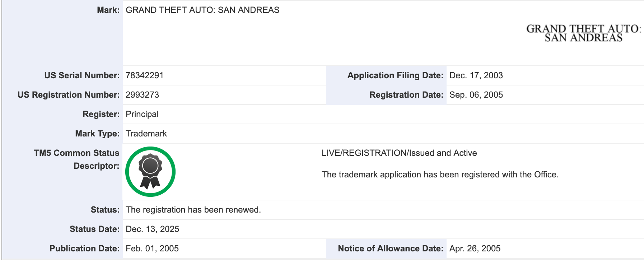Click the US Registration Number label
Screen dimensions: 644x260
coord(69,95)
